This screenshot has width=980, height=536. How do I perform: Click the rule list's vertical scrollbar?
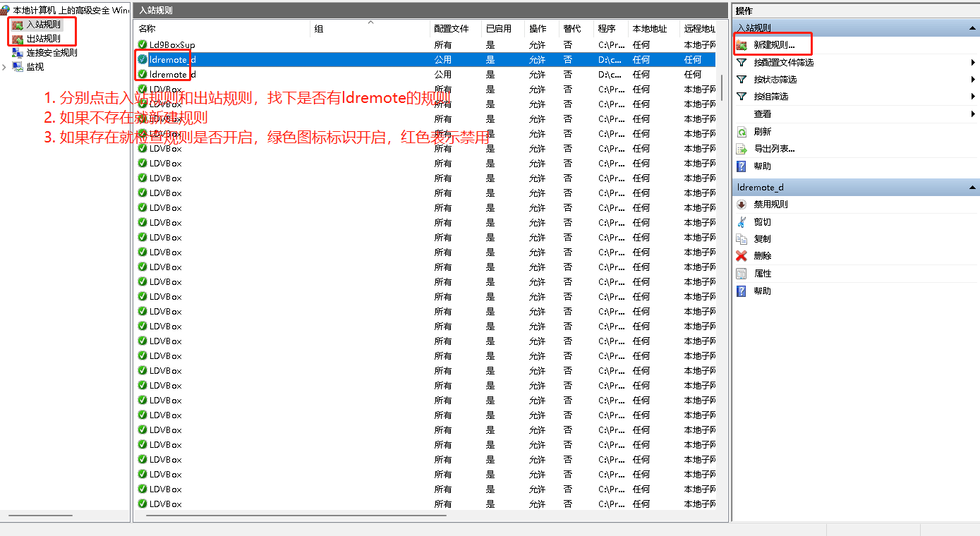tap(721, 87)
